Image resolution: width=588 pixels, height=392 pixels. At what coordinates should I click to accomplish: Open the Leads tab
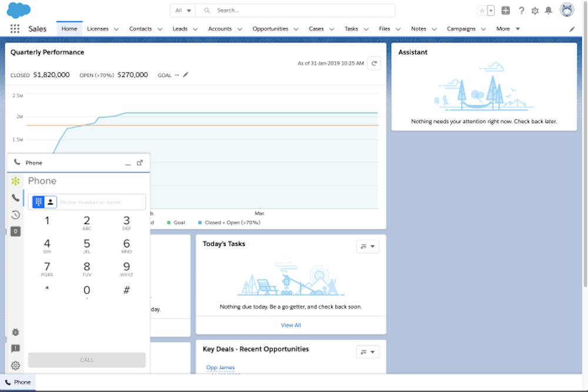[x=179, y=29]
